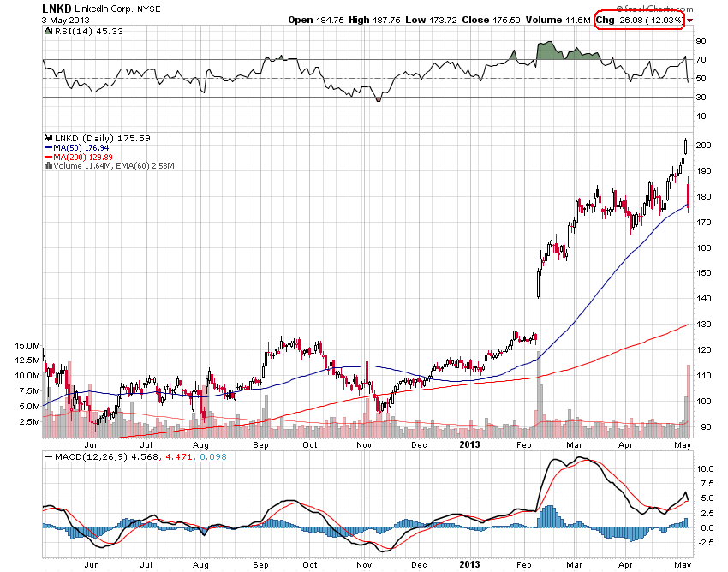This screenshot has width=728, height=572.
Task: Click the Chg -26.08 (-12.93%) text
Action: pyautogui.click(x=639, y=20)
